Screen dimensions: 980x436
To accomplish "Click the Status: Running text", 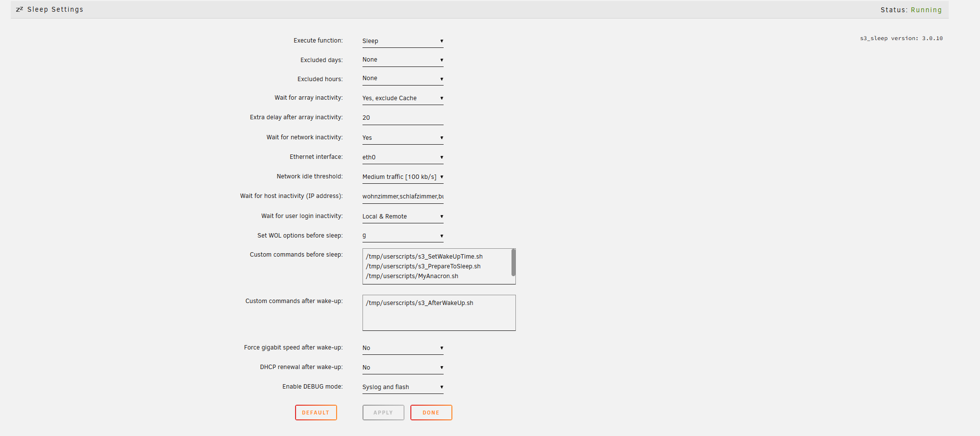I will (x=911, y=10).
